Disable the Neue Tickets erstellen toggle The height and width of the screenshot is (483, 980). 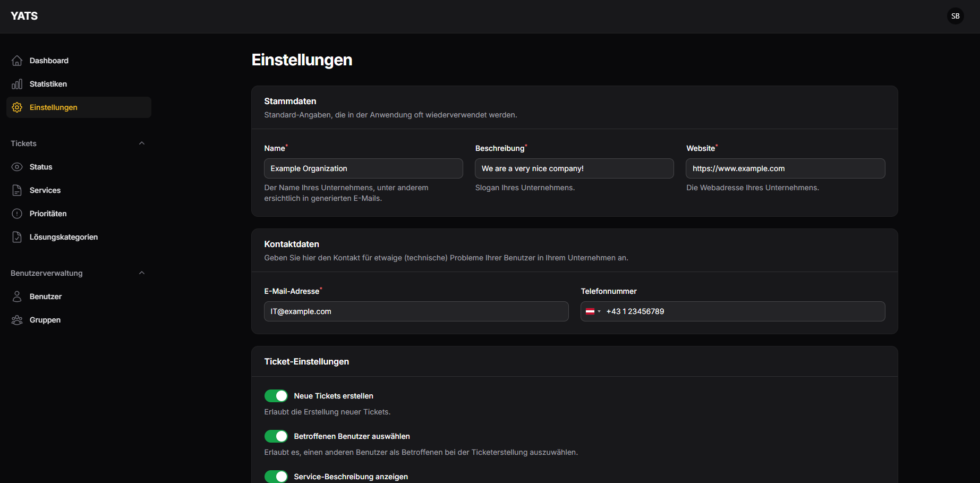click(276, 395)
